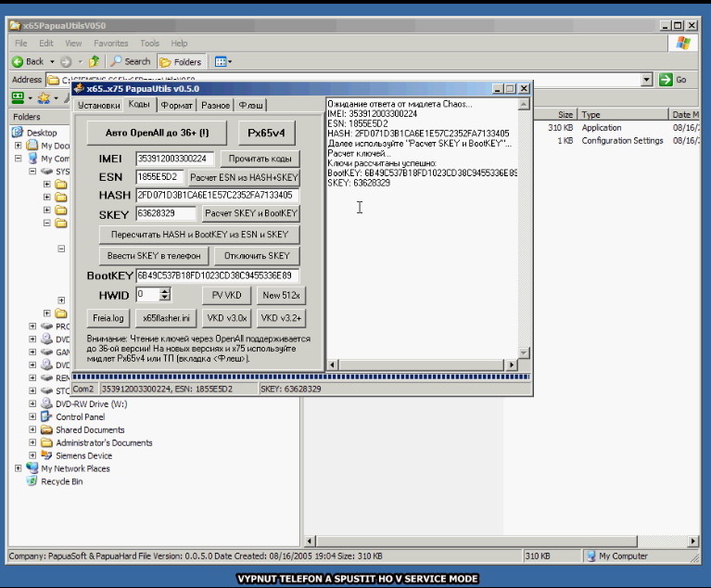711x588 pixels.
Task: Click the VKD v3.2+ button
Action: [281, 318]
